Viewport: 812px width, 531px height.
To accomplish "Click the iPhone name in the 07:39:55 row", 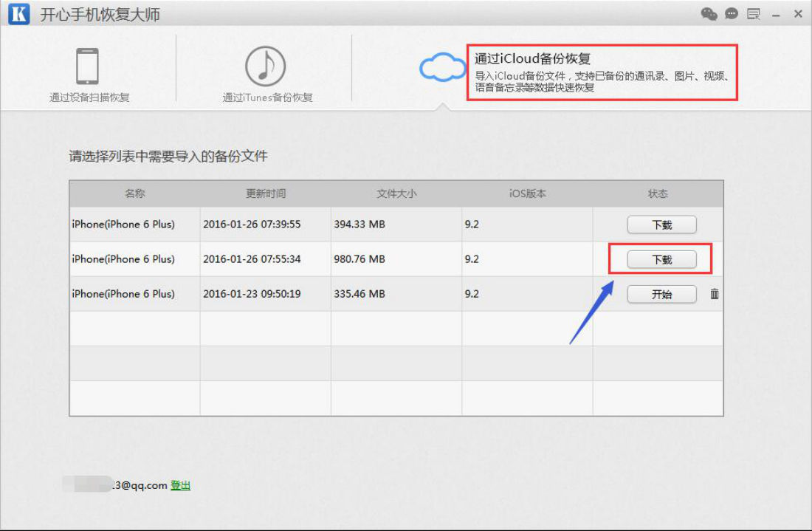I will pos(123,225).
